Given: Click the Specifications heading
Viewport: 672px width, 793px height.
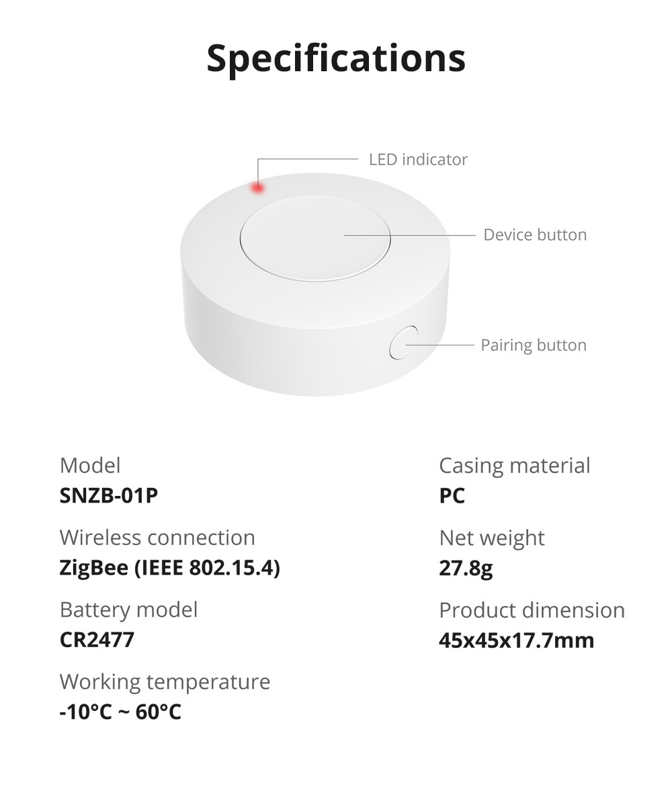Looking at the screenshot, I should click(x=336, y=58).
